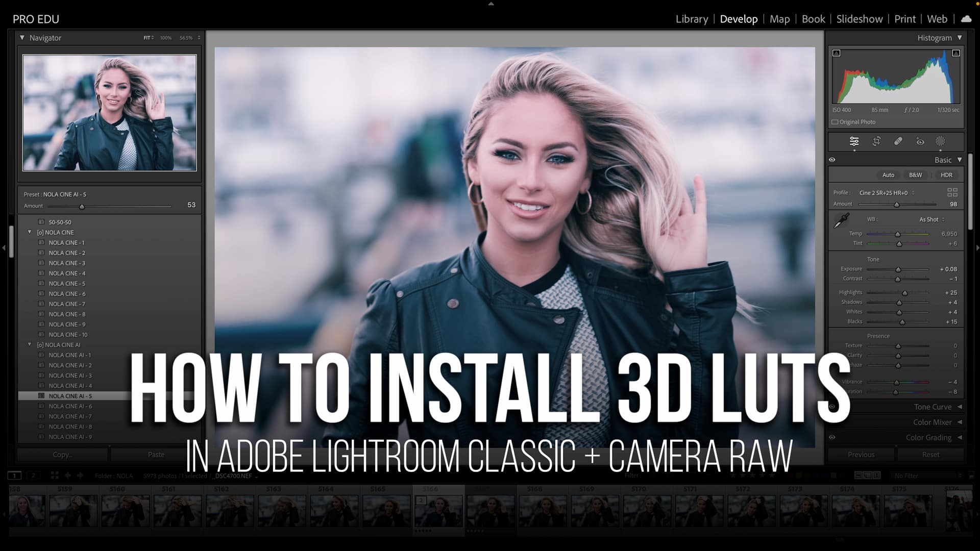Click the Reset button
Viewport: 980px width, 551px height.
tap(930, 454)
